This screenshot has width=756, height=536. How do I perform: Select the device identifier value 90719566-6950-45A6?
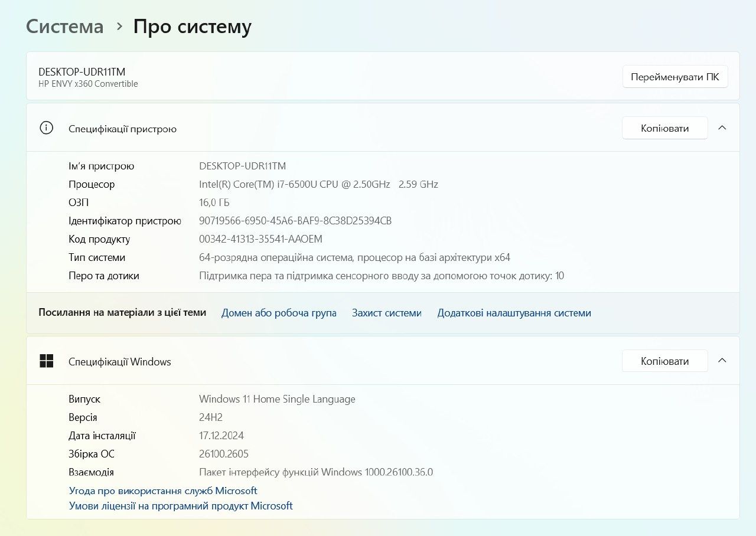295,221
